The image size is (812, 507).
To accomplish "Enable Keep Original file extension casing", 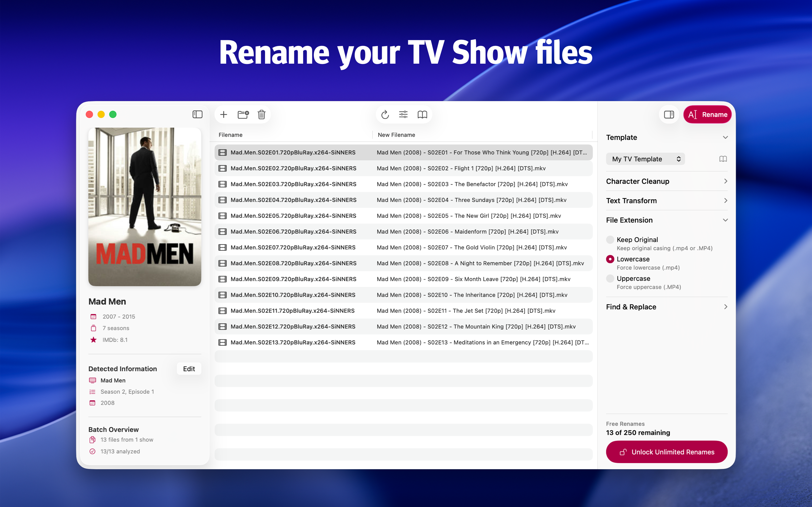I will tap(610, 239).
